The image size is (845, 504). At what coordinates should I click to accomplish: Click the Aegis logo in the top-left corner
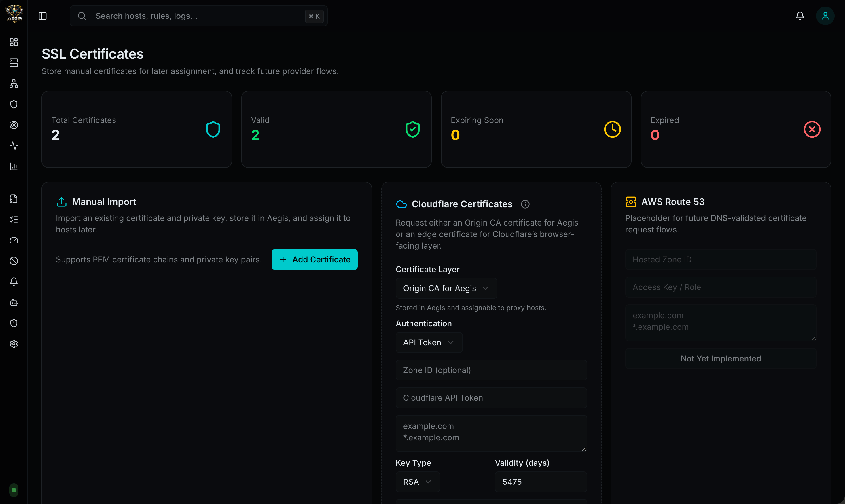(14, 14)
